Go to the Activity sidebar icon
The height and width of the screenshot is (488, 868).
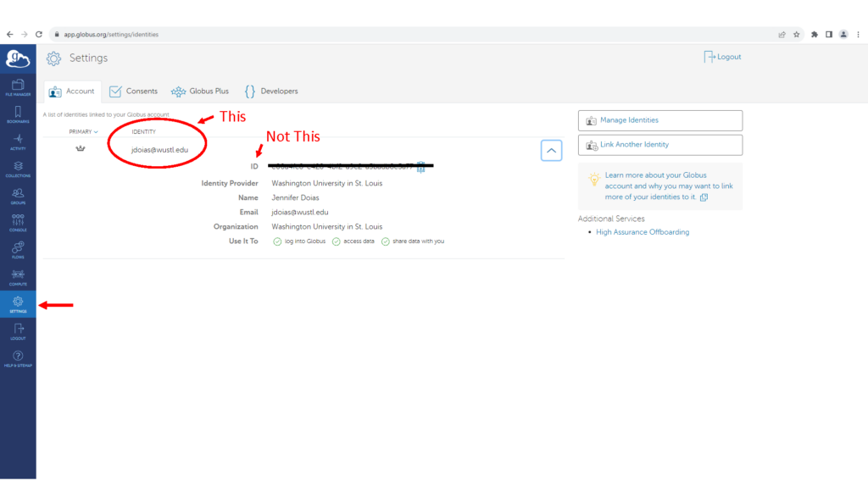pyautogui.click(x=18, y=141)
